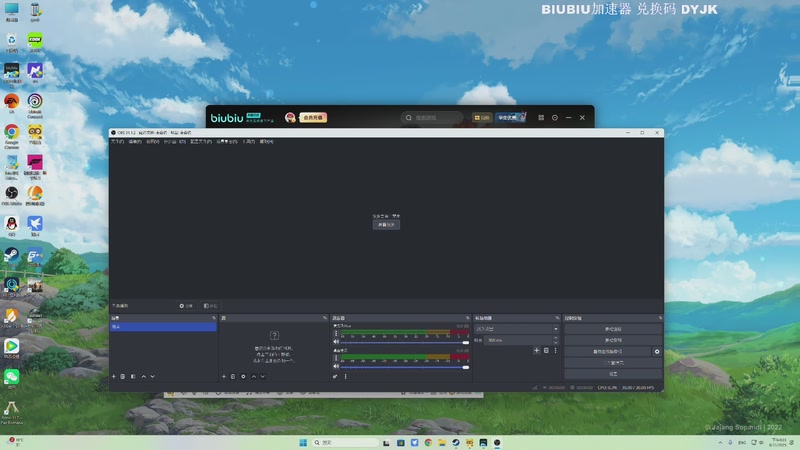Open the scene transition type dropdown
Screen dimensions: 800x450
click(516, 329)
